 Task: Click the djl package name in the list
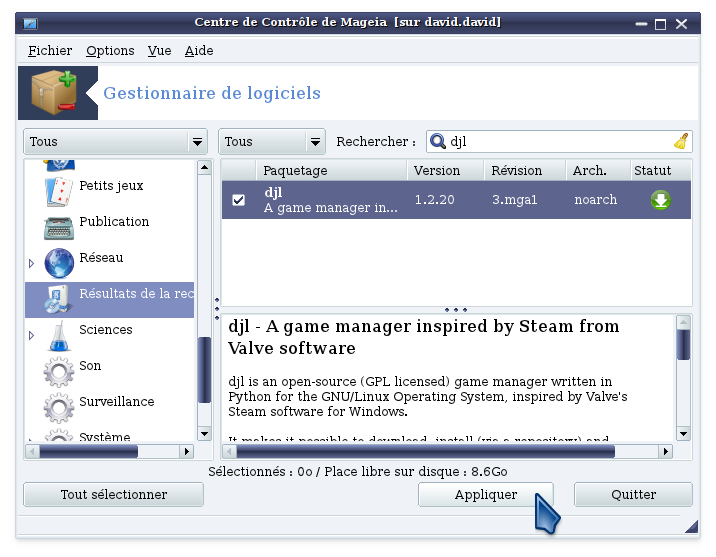coord(273,192)
